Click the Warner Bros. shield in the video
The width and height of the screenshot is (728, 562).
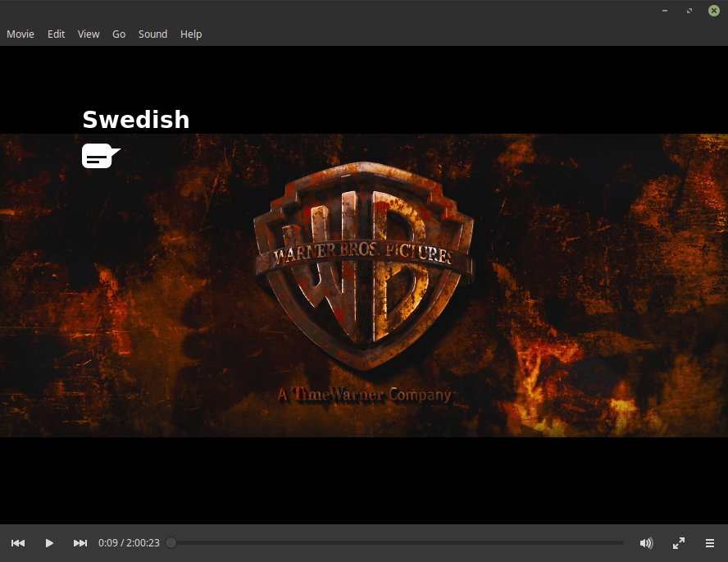click(x=364, y=265)
